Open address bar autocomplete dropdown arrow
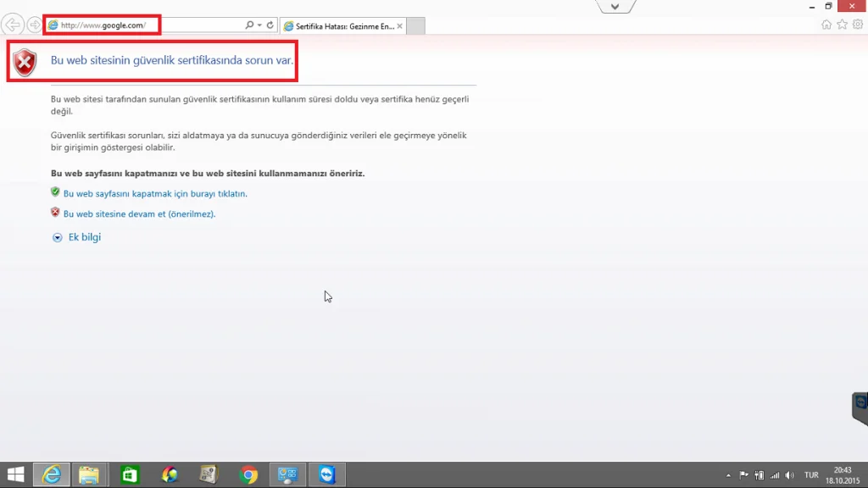The height and width of the screenshot is (488, 868). click(259, 25)
